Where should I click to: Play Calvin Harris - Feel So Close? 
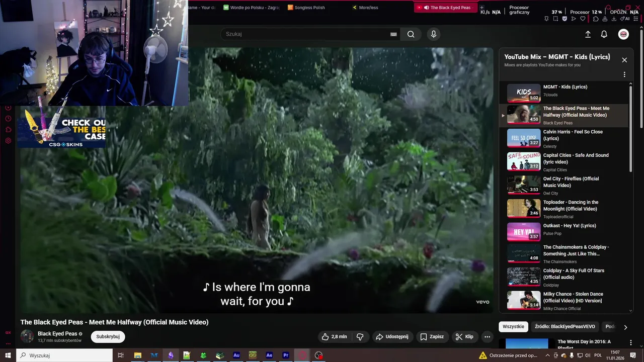point(565,138)
